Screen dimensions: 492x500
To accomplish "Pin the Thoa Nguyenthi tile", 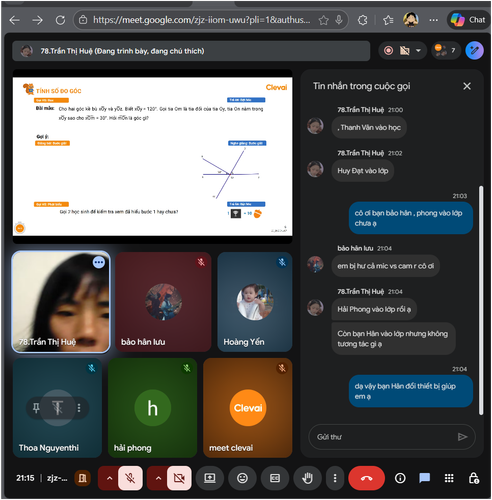I will click(x=36, y=408).
